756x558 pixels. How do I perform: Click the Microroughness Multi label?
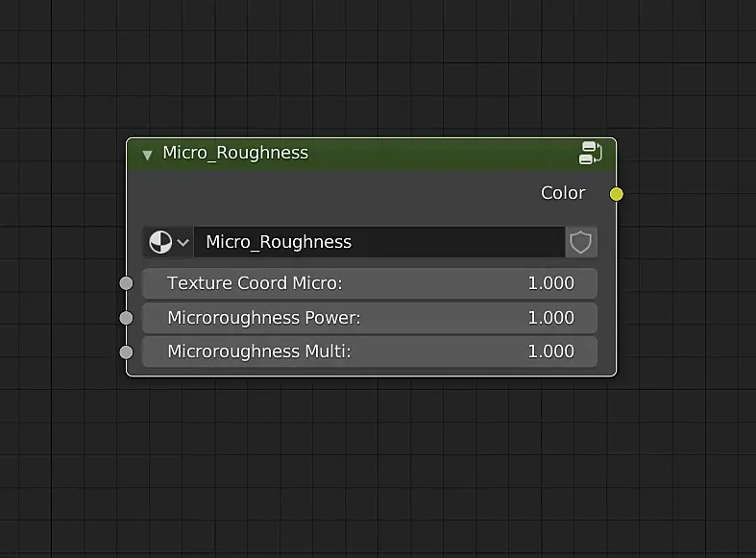point(259,352)
